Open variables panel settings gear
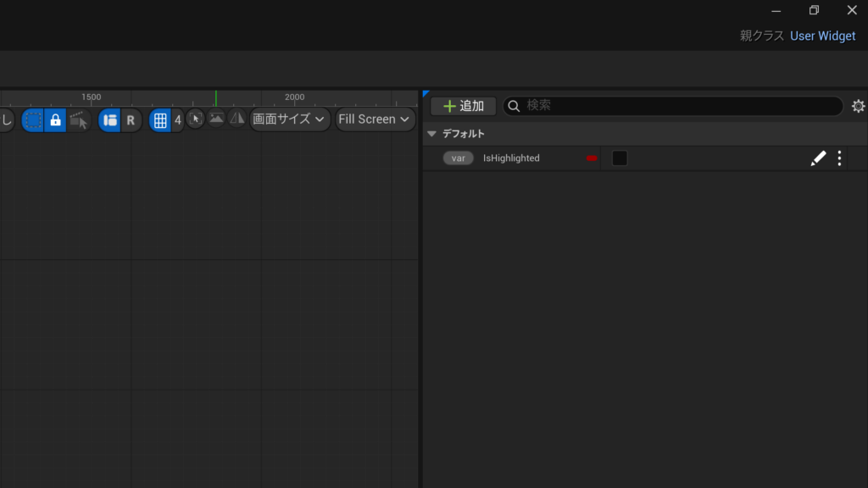The image size is (868, 488). pos(858,106)
